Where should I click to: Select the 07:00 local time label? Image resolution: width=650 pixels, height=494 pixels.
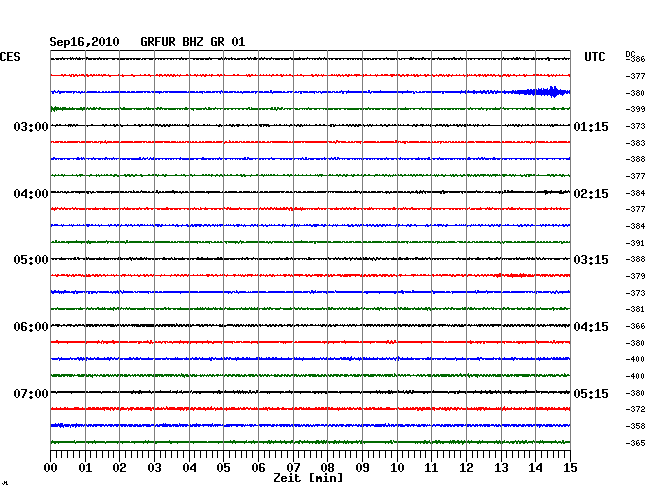pos(31,393)
